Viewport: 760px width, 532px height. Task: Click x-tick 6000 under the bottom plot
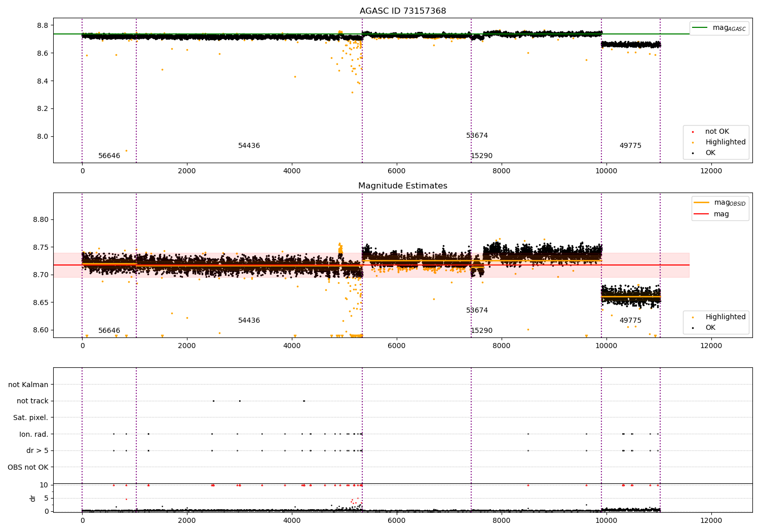(x=397, y=521)
